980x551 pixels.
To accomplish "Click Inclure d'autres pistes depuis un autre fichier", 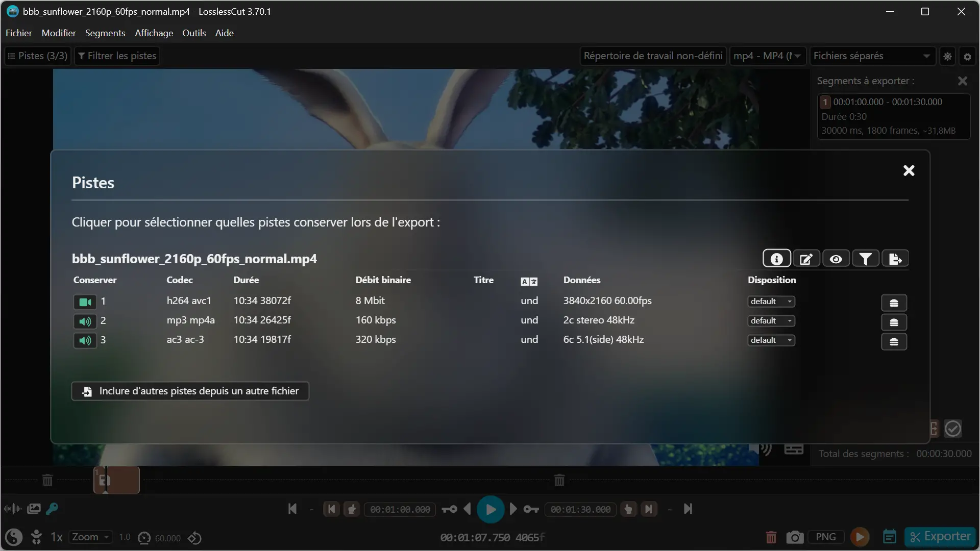I will (x=190, y=391).
